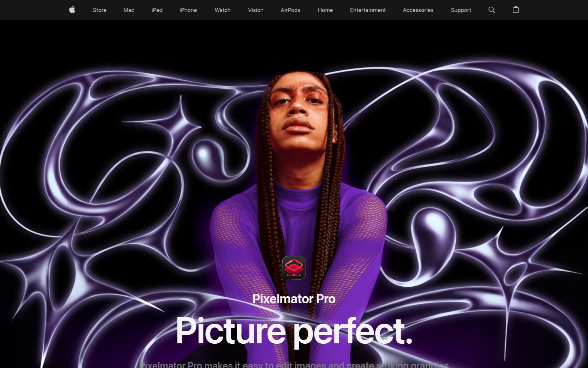588x368 pixels.
Task: Open the shopping bag icon
Action: [x=516, y=10]
